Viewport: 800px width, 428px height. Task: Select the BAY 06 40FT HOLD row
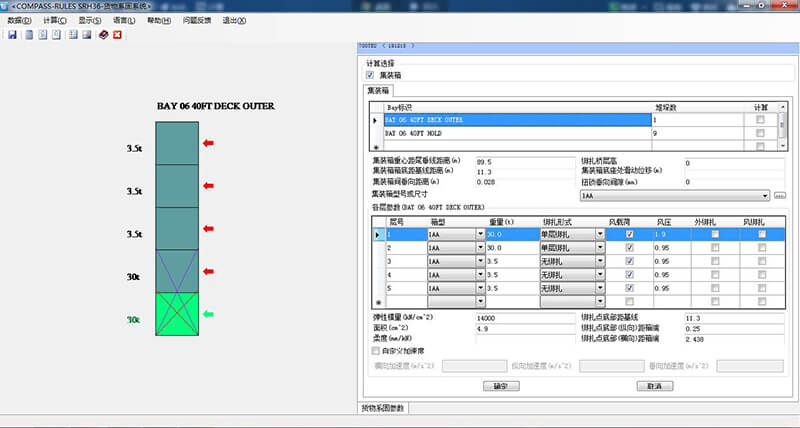(x=517, y=133)
